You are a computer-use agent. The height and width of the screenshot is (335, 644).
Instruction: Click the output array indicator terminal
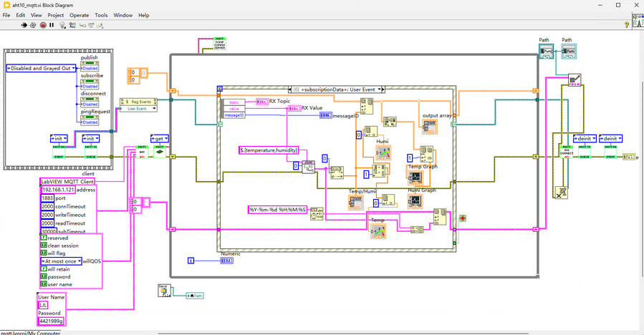pos(430,127)
